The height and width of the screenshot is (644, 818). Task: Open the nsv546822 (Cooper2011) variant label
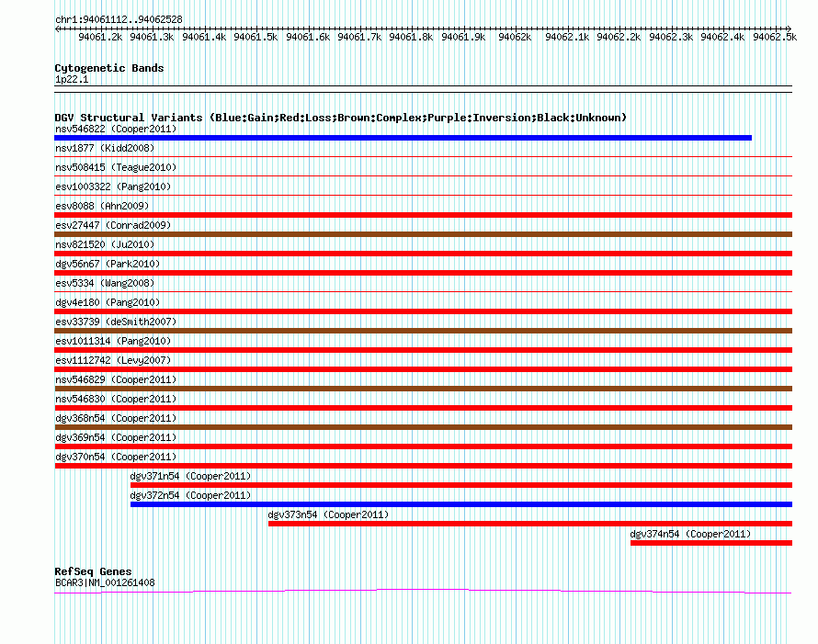point(116,129)
